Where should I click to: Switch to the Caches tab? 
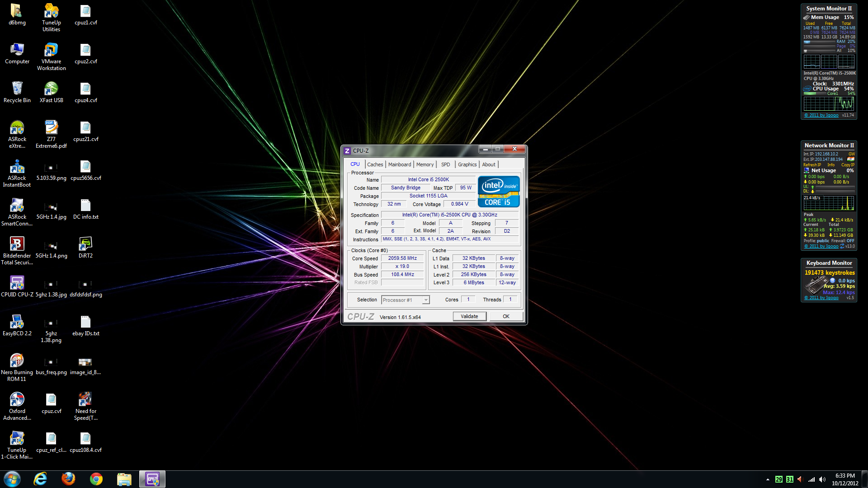(375, 164)
